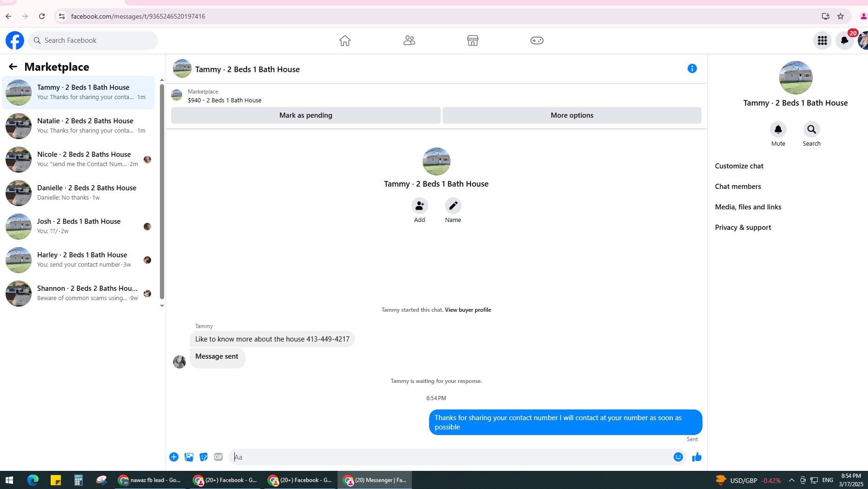Edit the chat name with pencil icon
868x489 pixels.
[453, 206]
